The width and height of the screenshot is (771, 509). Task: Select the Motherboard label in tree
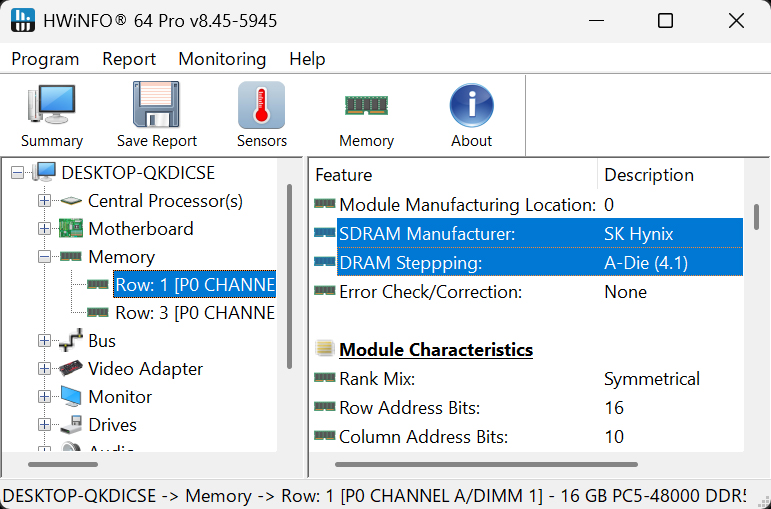point(141,229)
